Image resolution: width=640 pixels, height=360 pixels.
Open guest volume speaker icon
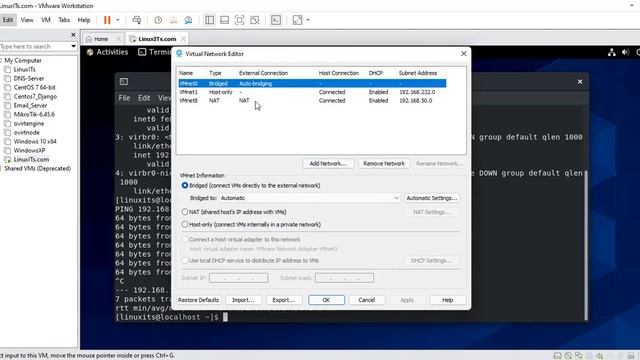click(625, 52)
